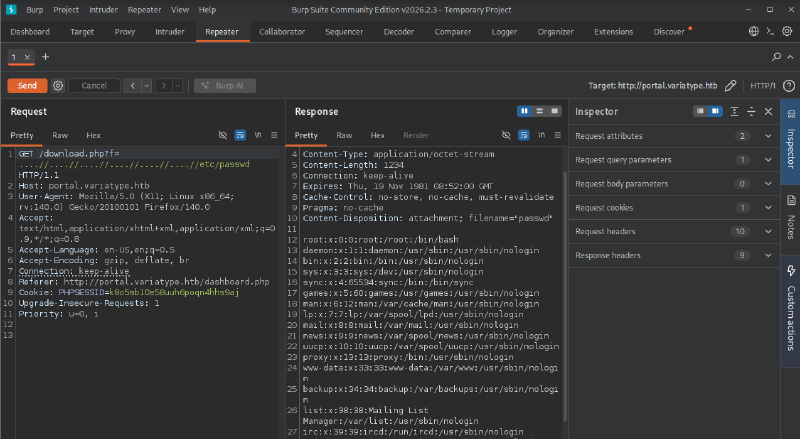Switch to the Proxy tab

124,32
